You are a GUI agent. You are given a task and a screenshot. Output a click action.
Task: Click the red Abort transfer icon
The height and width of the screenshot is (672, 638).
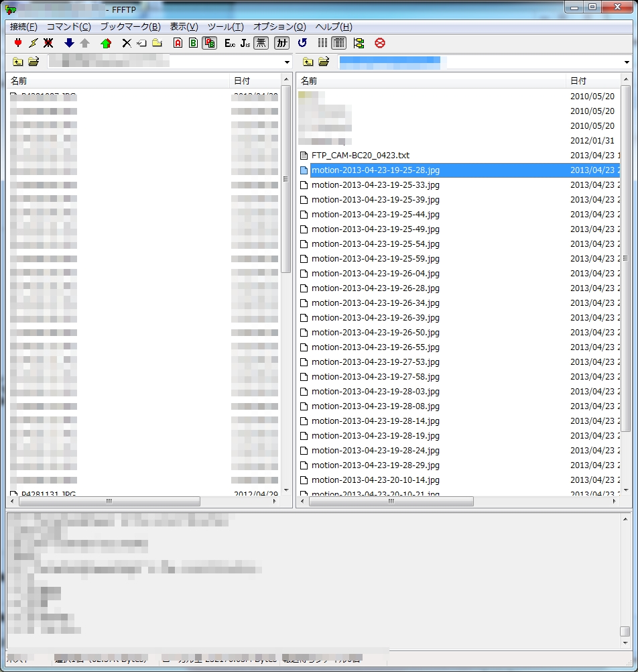click(380, 43)
